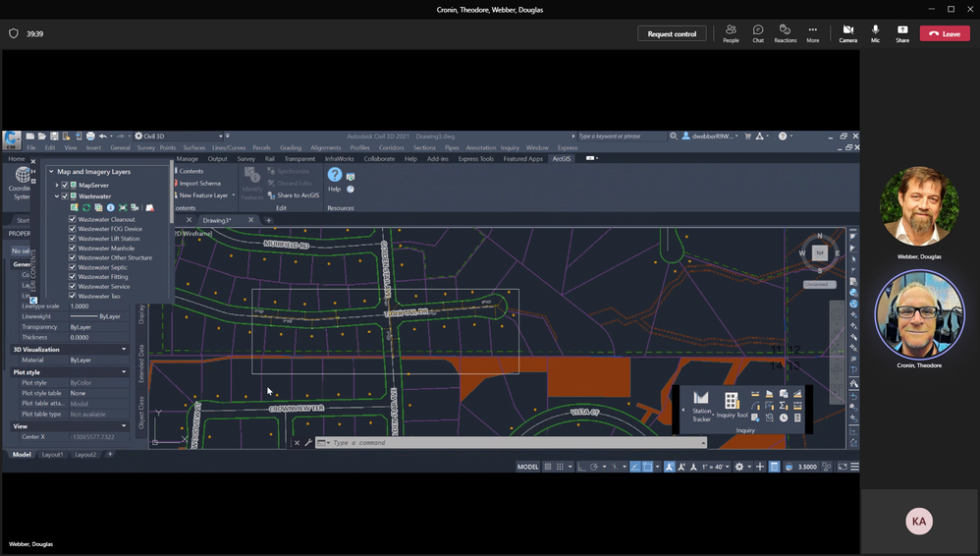
Task: Expand the MapServer tree node
Action: (56, 185)
